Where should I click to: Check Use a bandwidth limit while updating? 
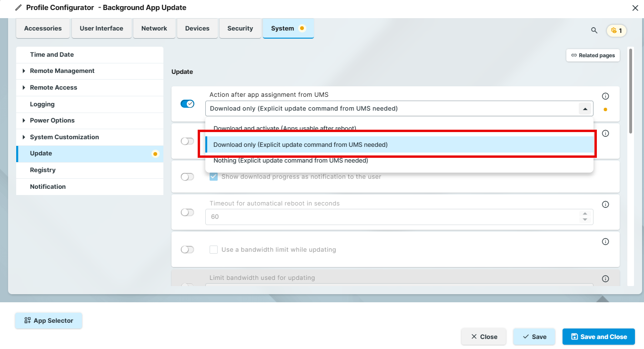click(214, 250)
